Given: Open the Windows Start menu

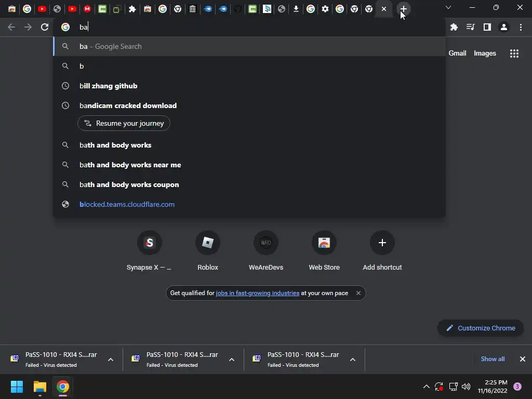Looking at the screenshot, I should tap(17, 387).
